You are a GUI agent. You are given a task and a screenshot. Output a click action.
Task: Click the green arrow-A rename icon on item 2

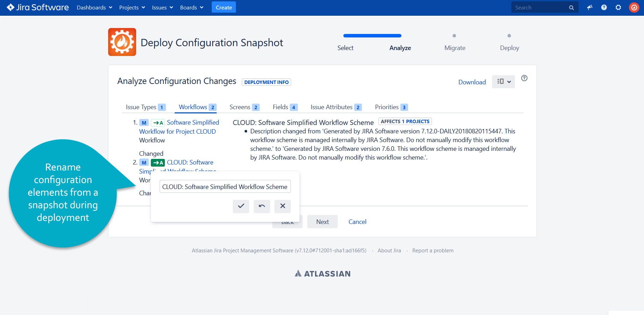(157, 163)
